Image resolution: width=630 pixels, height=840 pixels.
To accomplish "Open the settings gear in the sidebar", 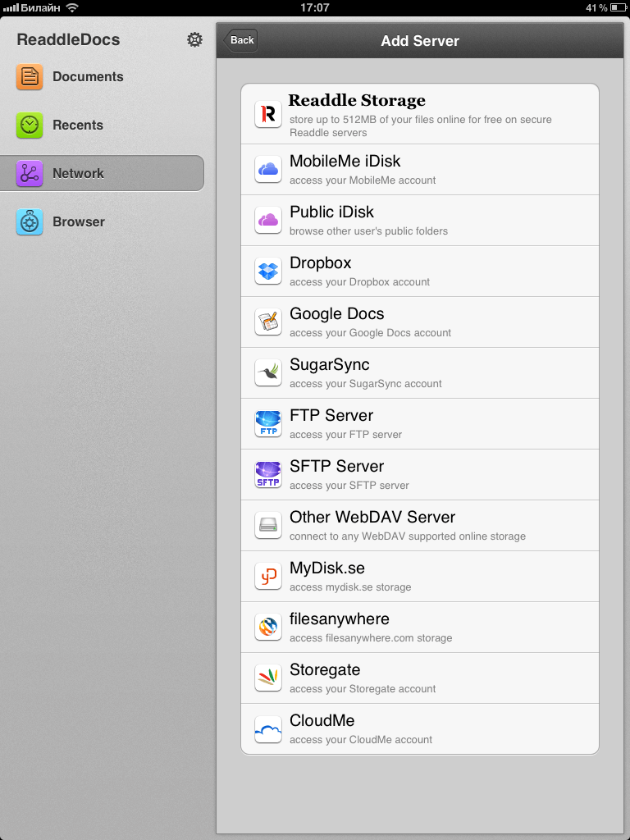I will [194, 39].
